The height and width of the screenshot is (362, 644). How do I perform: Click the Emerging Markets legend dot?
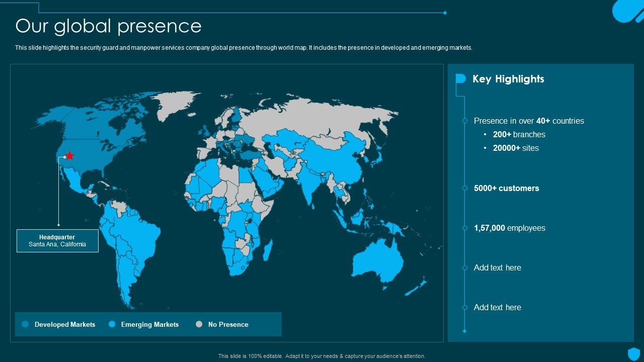(112, 324)
